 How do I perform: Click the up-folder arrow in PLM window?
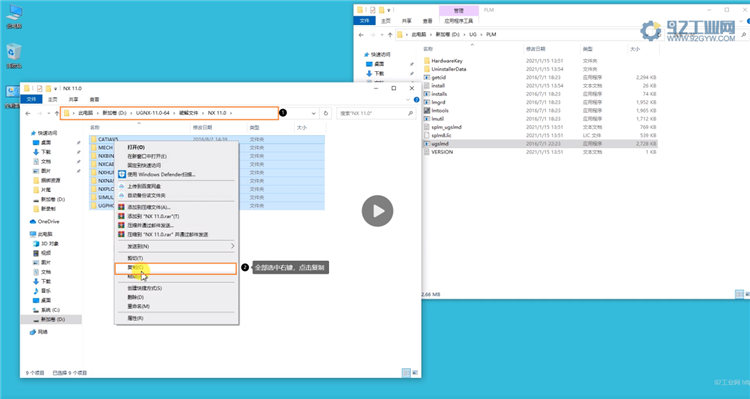coord(390,35)
